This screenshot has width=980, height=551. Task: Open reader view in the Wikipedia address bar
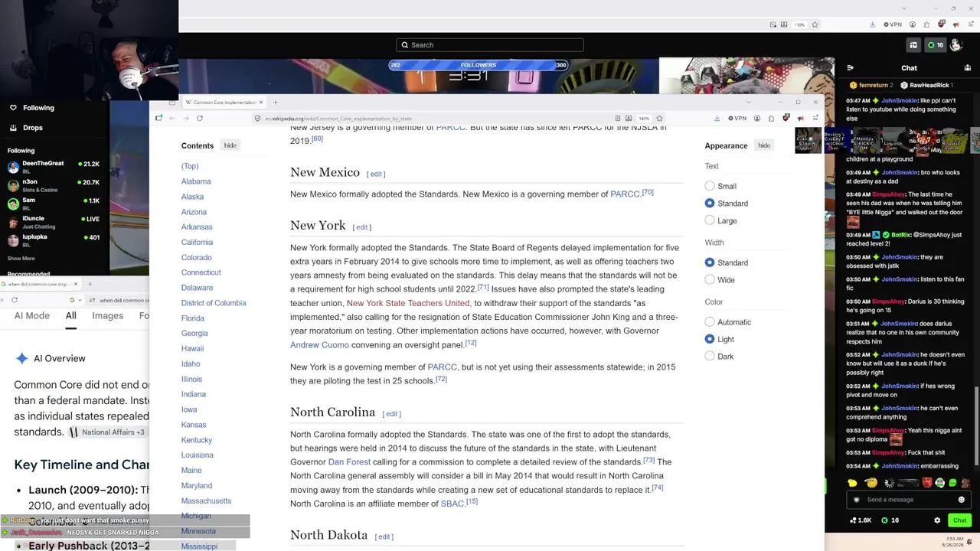[x=617, y=118]
